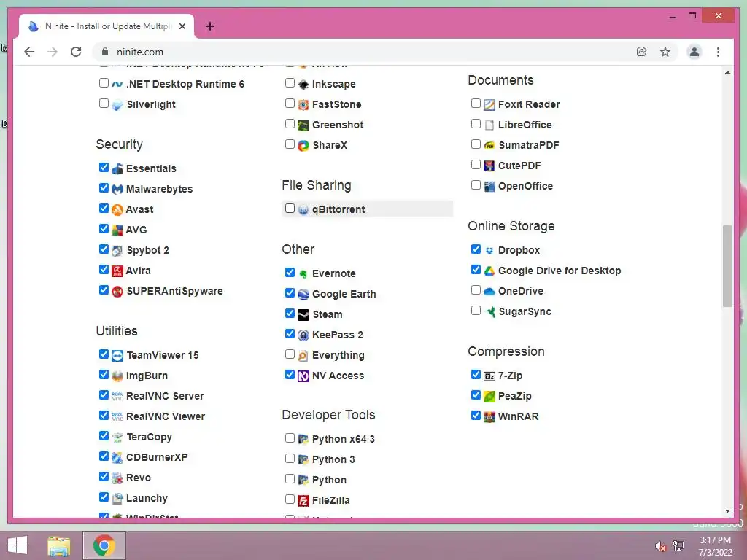Click the RealVNC Viewer label
Image resolution: width=747 pixels, height=560 pixels.
[x=166, y=416]
